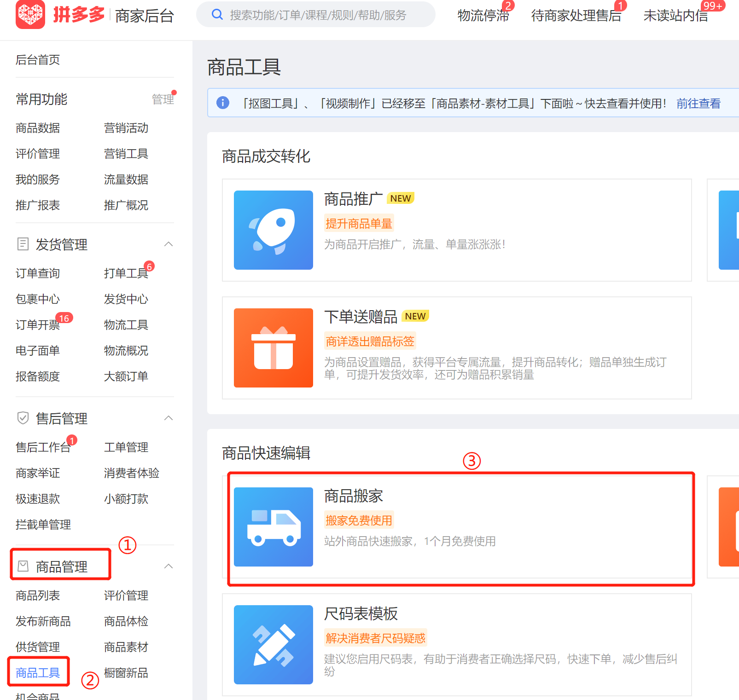The height and width of the screenshot is (700, 739).
Task: Collapse the 发货管理 section chevron
Action: 169,244
